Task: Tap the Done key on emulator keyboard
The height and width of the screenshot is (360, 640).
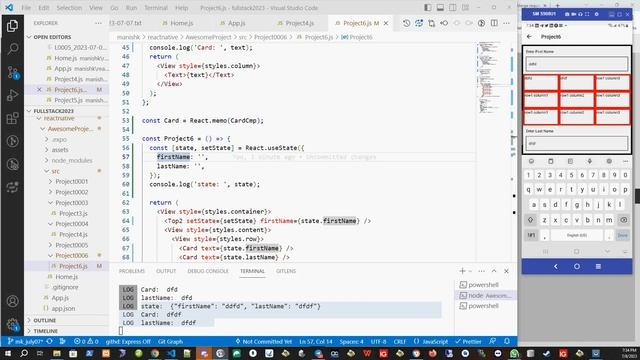Action: (x=622, y=235)
